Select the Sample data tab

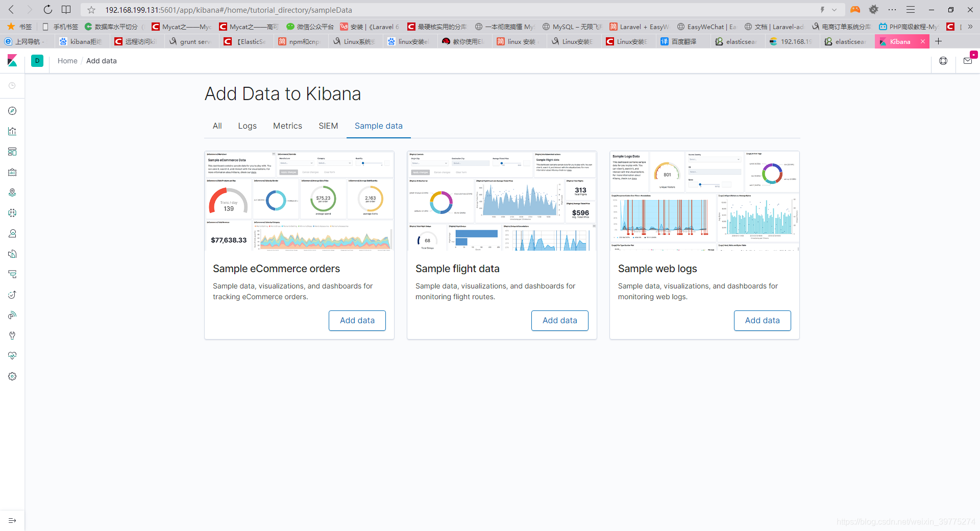[x=379, y=126]
